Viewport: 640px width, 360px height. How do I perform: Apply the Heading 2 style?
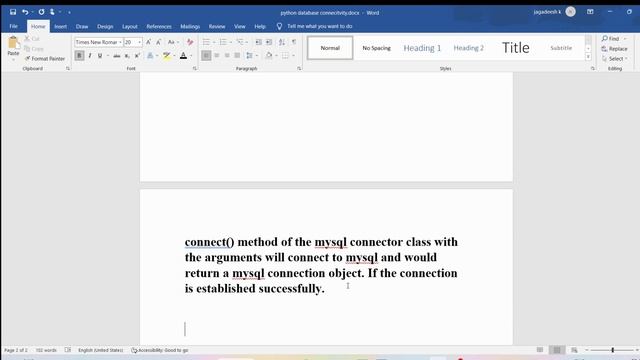[x=469, y=48]
